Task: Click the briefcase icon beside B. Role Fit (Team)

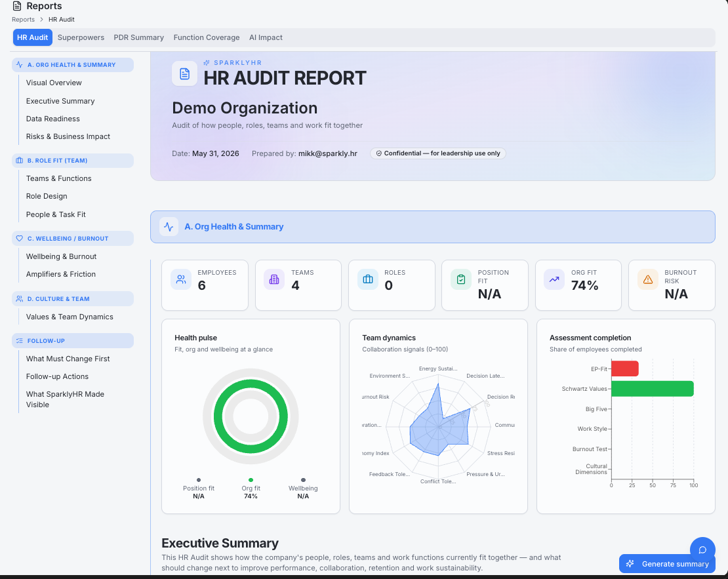Action: [x=19, y=160]
